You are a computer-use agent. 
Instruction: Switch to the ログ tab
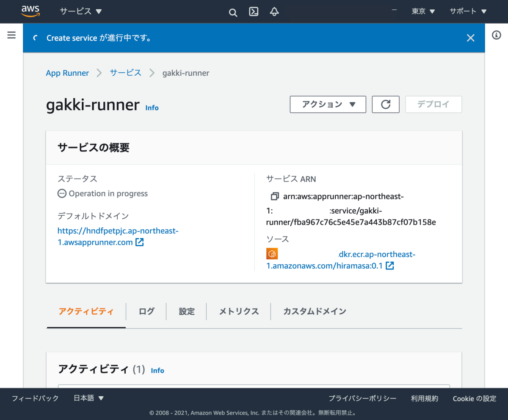tap(146, 312)
